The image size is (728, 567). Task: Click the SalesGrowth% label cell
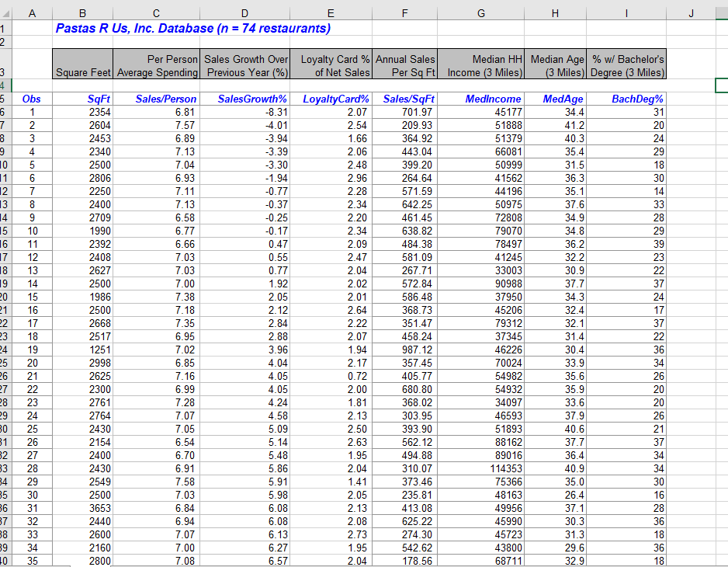coord(244,99)
